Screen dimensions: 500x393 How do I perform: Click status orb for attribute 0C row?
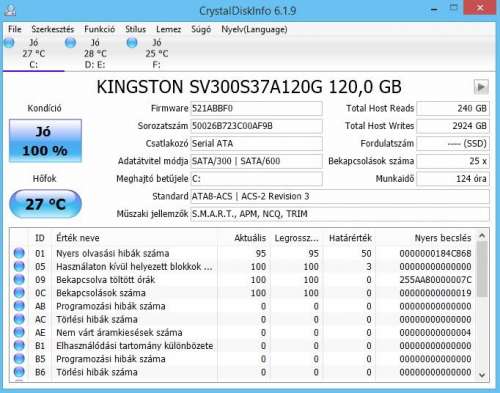tap(19, 293)
